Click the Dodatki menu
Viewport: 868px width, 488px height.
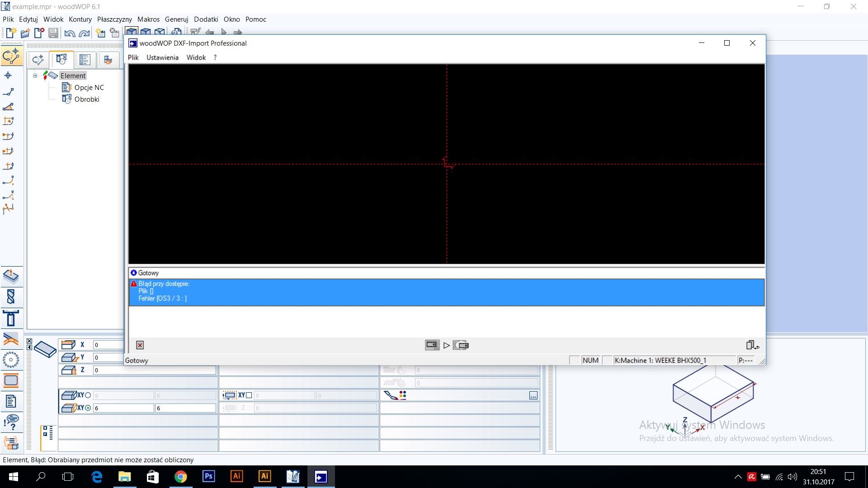click(206, 19)
